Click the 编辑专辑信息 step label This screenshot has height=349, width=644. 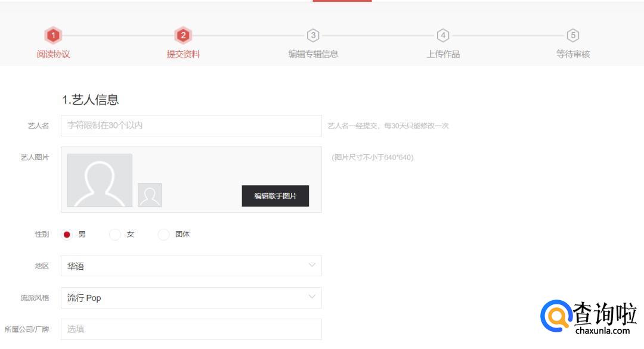pos(313,54)
